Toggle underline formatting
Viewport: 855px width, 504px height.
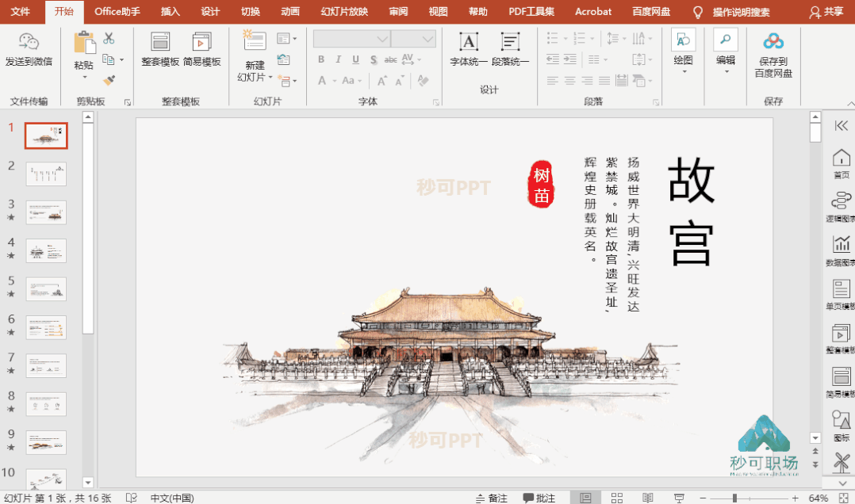(355, 59)
